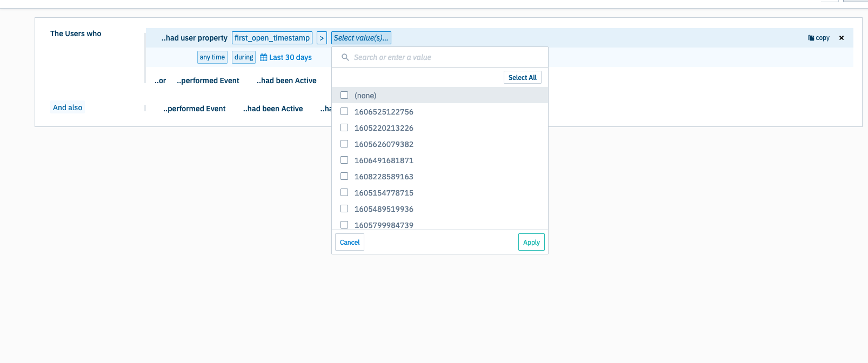
Task: Click the 'And also' condition label
Action: (68, 107)
